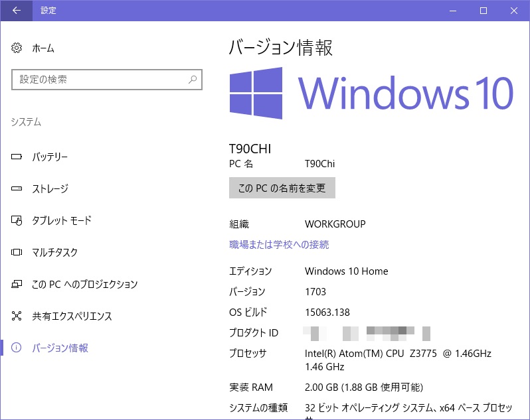This screenshot has width=530, height=420.
Task: Select 共有エクスペリエンス item
Action: [x=72, y=316]
